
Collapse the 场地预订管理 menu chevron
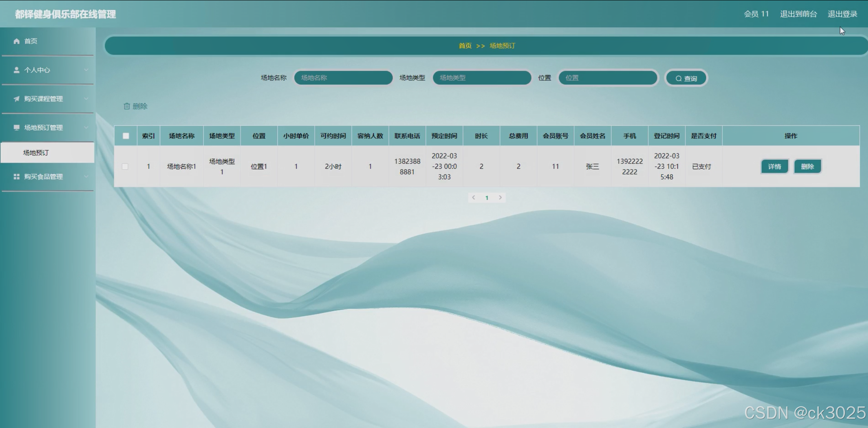click(x=86, y=128)
